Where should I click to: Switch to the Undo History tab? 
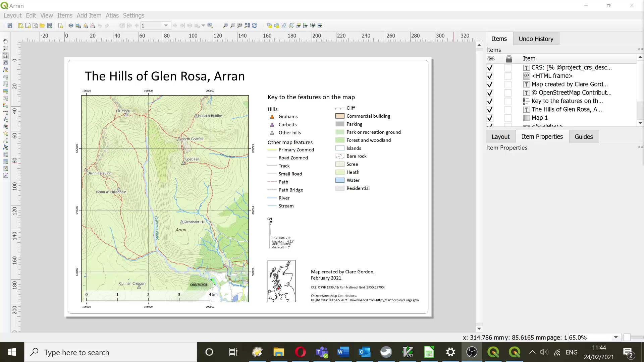point(536,39)
